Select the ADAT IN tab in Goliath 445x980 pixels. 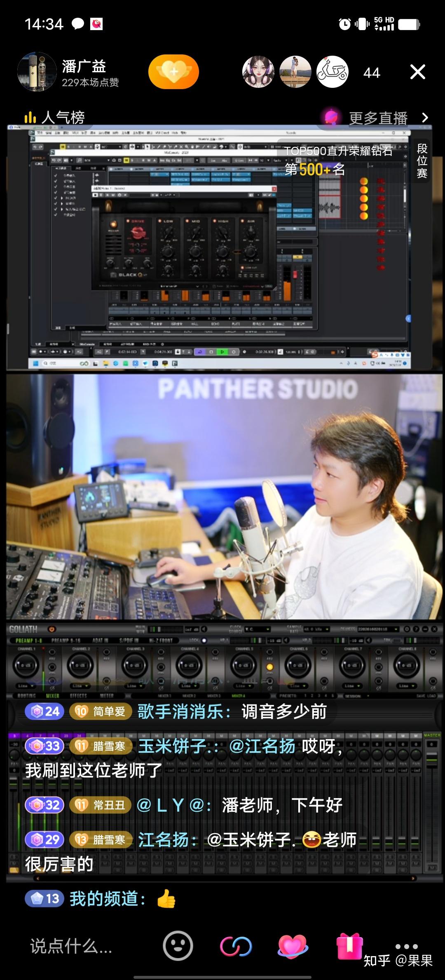pos(100,641)
